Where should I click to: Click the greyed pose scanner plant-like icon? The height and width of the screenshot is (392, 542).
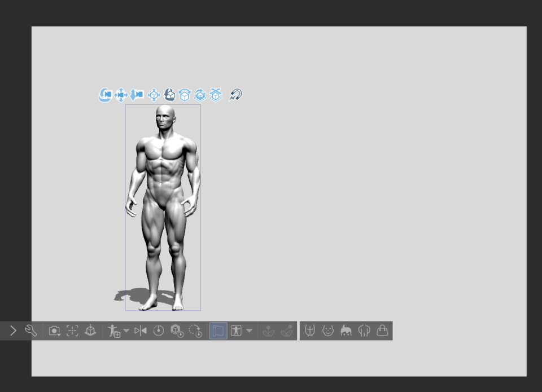point(269,331)
